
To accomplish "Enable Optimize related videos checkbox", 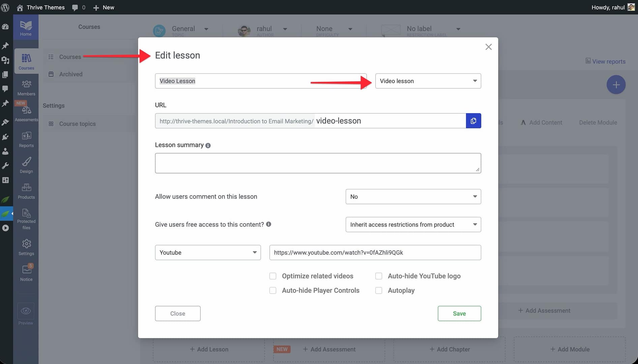I will 273,276.
